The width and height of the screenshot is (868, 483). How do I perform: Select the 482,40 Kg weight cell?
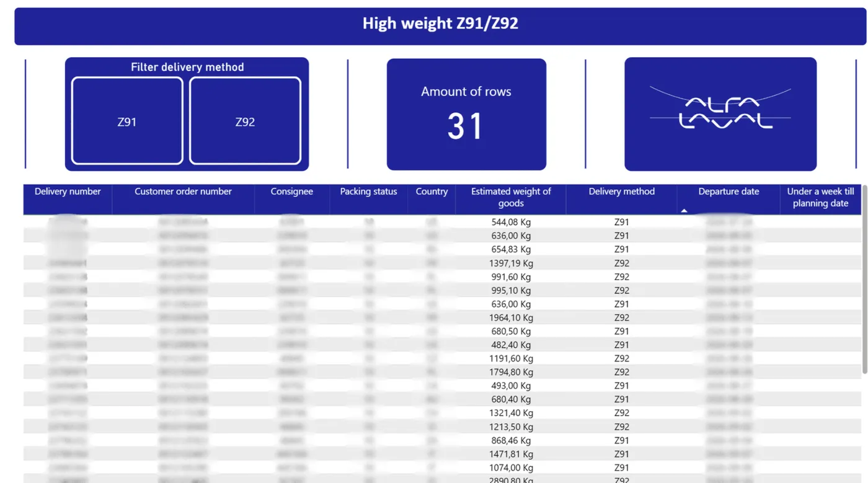(511, 345)
